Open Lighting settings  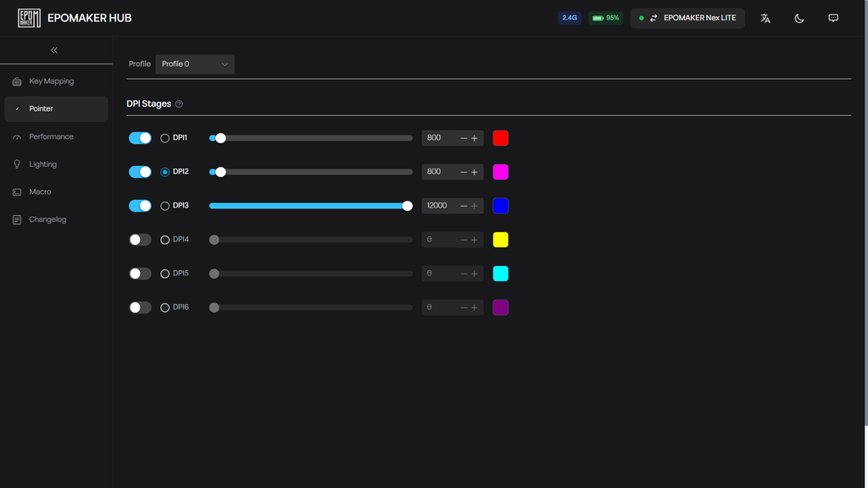pyautogui.click(x=56, y=164)
